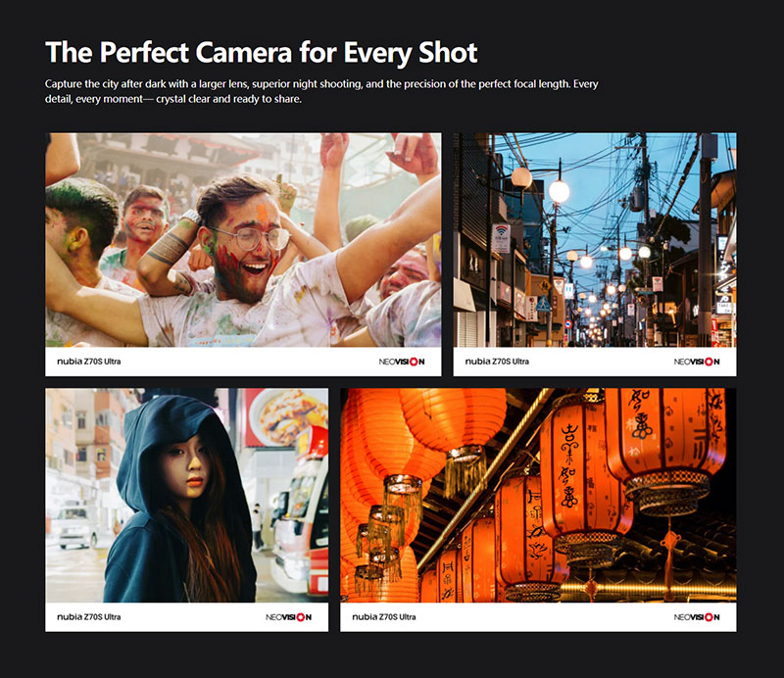Click the nubia logo under the festival photo
This screenshot has height=678, width=784.
[x=70, y=362]
